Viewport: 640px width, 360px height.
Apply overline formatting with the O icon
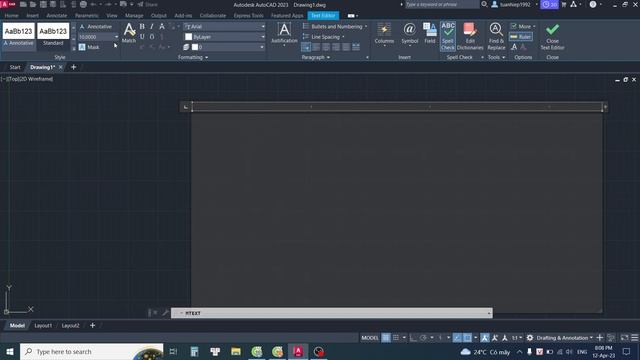pos(152,37)
